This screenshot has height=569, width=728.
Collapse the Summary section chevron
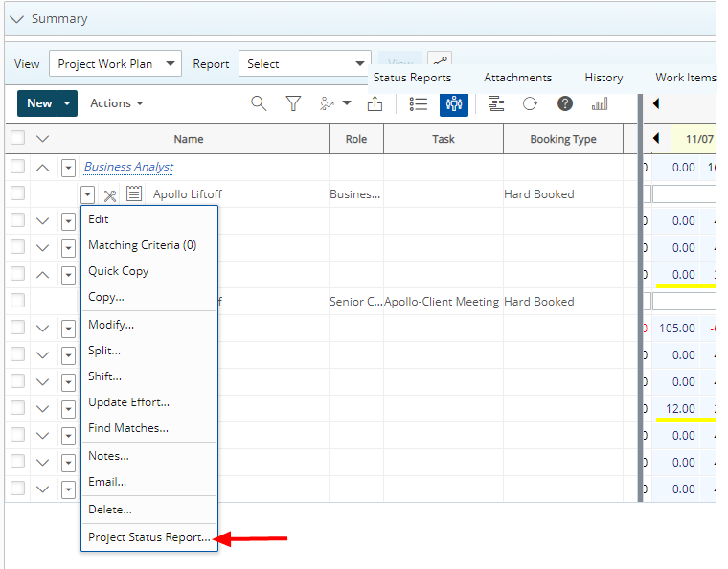tap(16, 19)
